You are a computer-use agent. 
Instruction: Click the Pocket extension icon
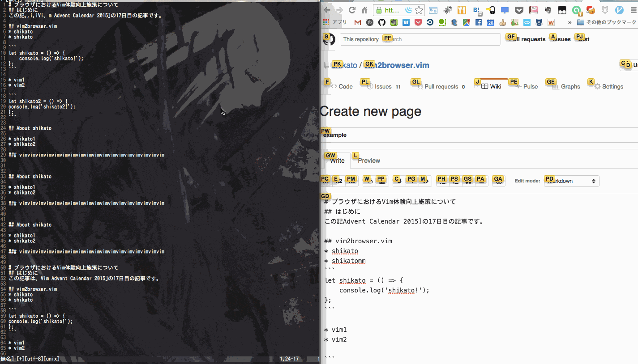[x=518, y=10]
